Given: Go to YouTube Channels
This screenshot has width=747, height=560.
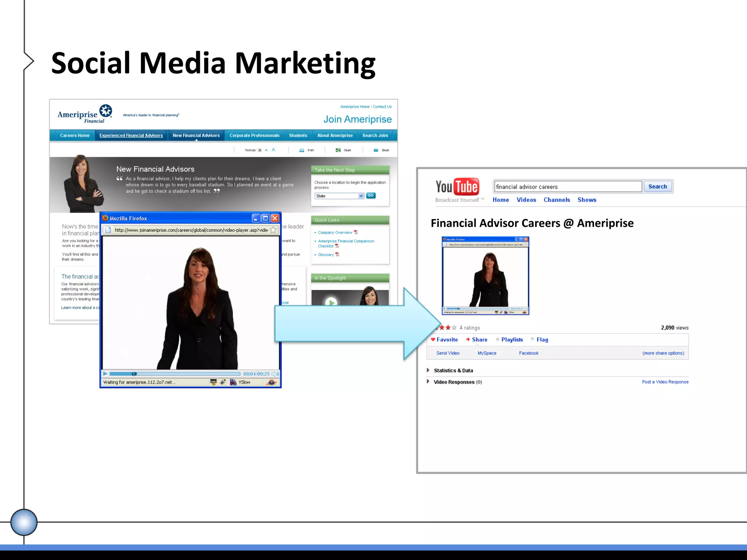Looking at the screenshot, I should [557, 200].
